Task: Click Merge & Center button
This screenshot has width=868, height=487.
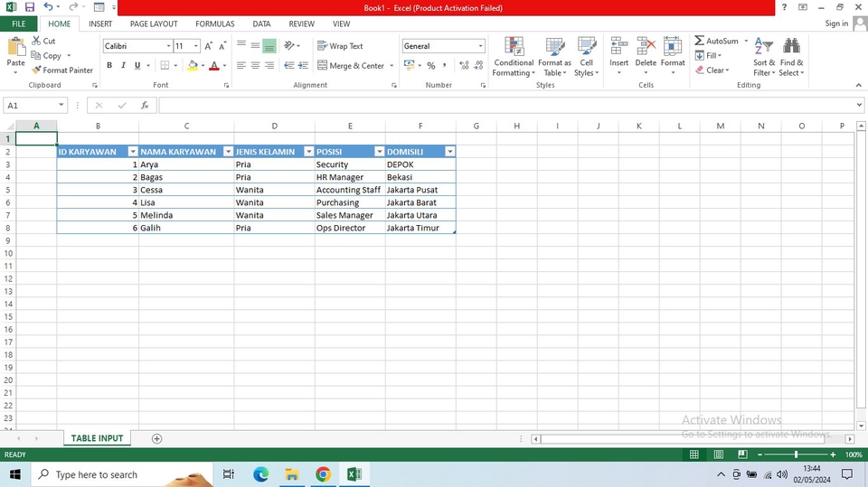Action: pyautogui.click(x=351, y=65)
